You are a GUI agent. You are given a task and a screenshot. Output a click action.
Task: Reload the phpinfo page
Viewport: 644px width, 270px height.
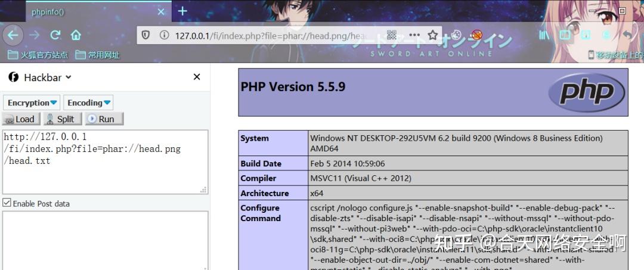tap(55, 35)
